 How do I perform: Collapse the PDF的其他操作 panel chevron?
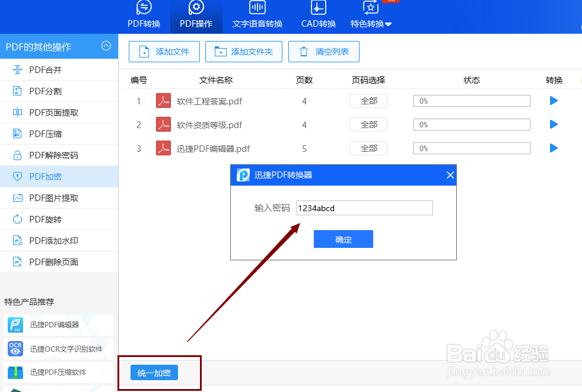pos(106,46)
